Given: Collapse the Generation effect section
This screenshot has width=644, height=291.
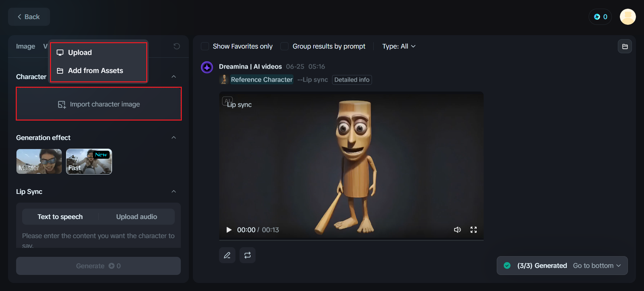Looking at the screenshot, I should click(x=174, y=138).
